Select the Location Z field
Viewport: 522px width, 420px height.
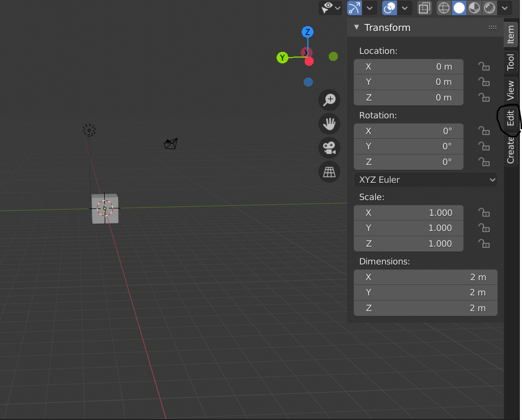pos(408,97)
